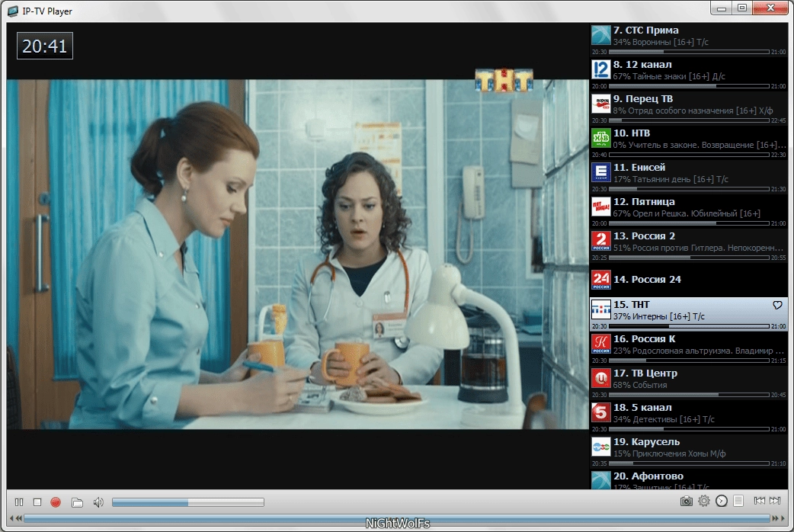The height and width of the screenshot is (532, 794).
Task: Click the Енисей channel logo
Action: (x=601, y=172)
